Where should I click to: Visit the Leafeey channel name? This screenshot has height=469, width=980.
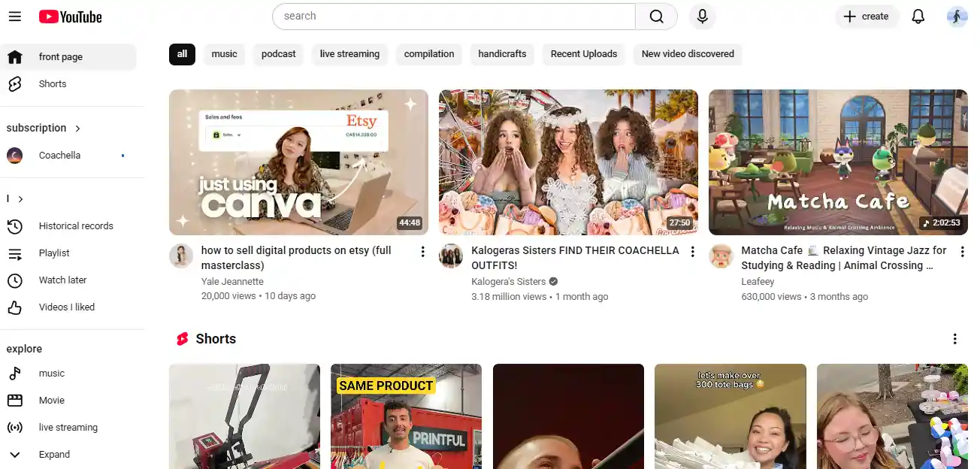[758, 282]
